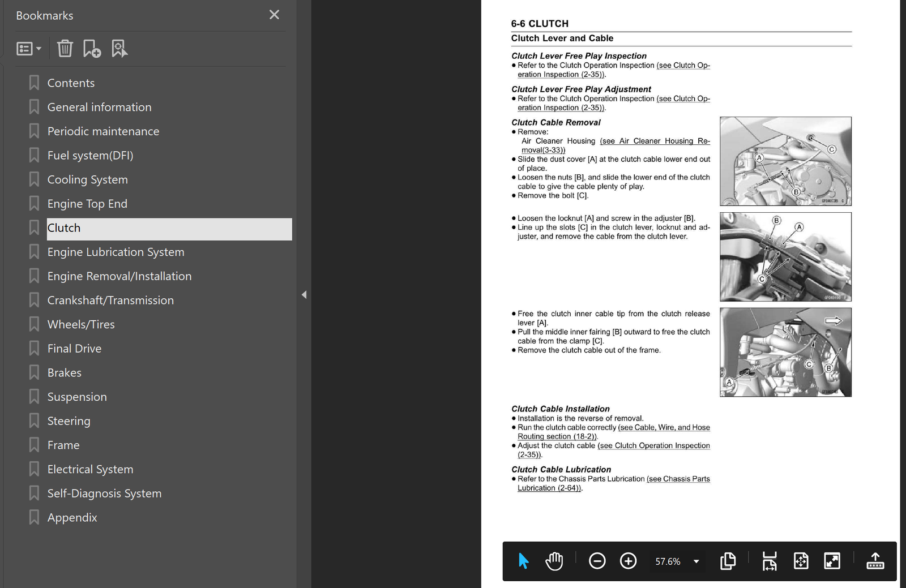Open the bookmark options menu dropdown

29,49
